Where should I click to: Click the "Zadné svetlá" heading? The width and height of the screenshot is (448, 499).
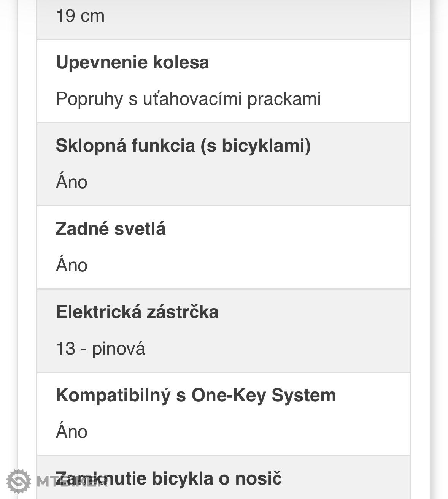[x=111, y=229]
